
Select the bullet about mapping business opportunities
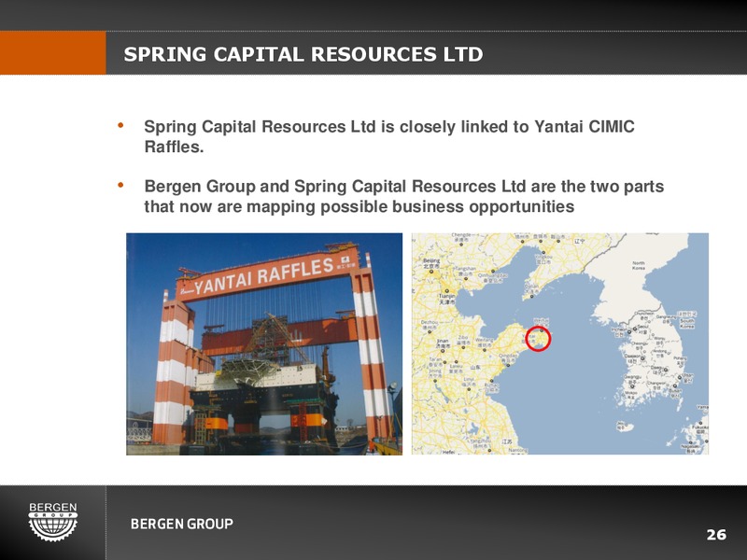pos(404,196)
